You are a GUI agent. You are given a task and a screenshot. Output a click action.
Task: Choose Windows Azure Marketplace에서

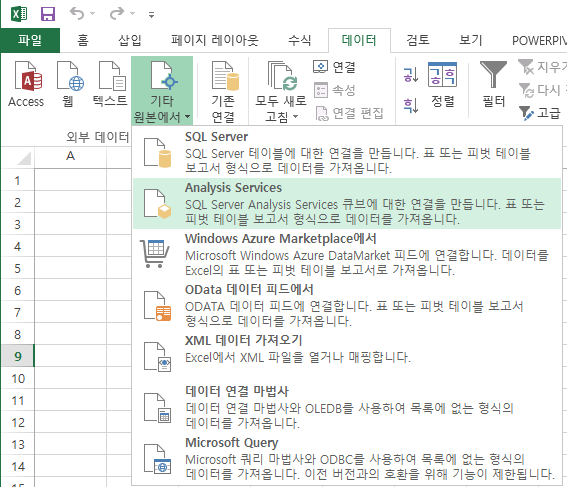[x=347, y=254]
